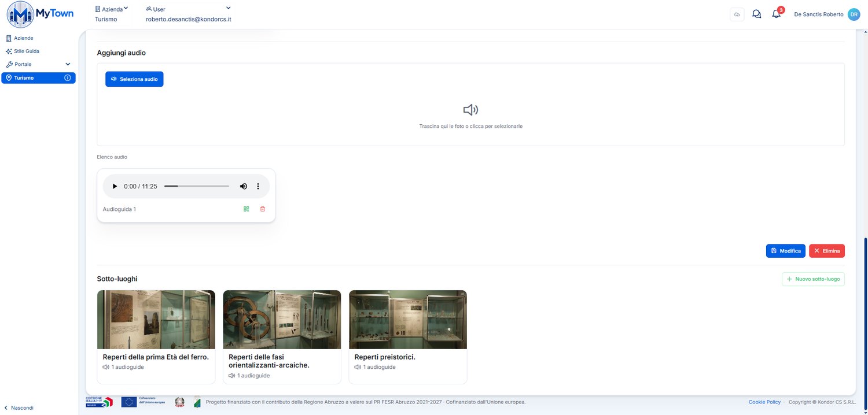Open the Azienda dropdown in the header
Screen dimensions: 868x415
tap(112, 9)
